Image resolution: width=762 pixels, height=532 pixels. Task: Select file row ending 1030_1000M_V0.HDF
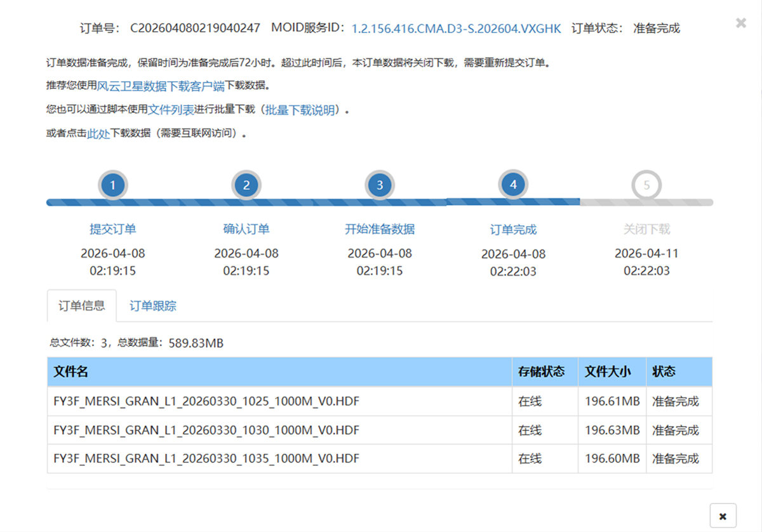pyautogui.click(x=380, y=430)
